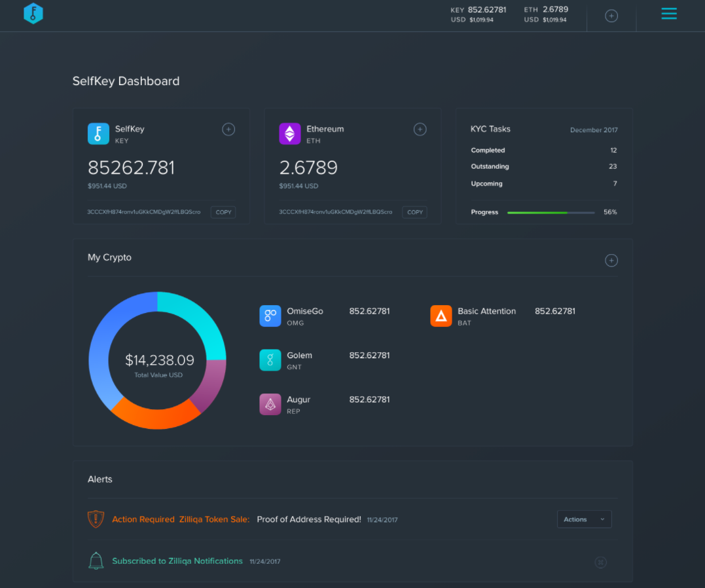
Task: Select the Golem GNT icon
Action: tap(270, 360)
